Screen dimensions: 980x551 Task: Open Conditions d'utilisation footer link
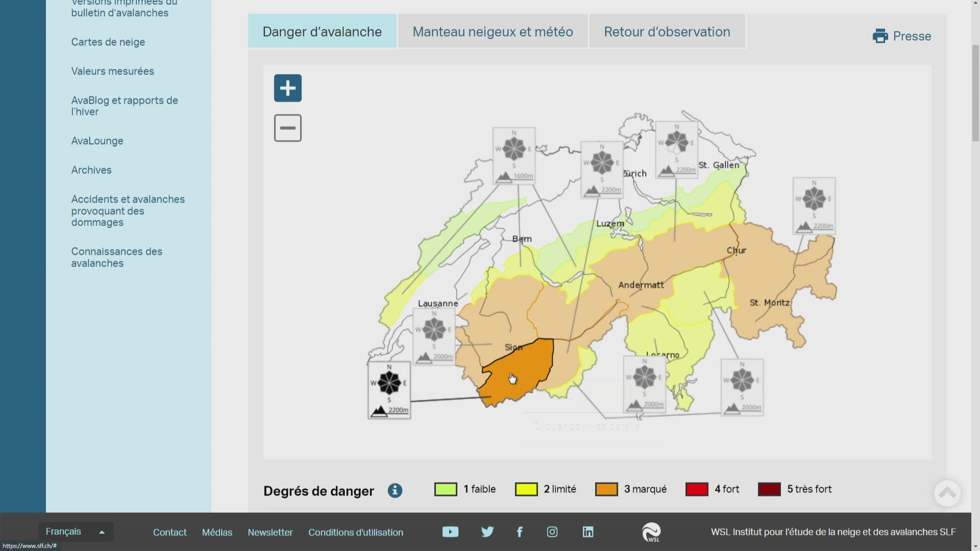tap(356, 532)
